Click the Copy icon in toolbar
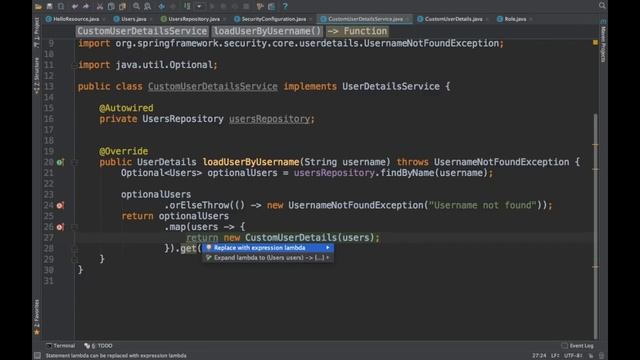 111,7
